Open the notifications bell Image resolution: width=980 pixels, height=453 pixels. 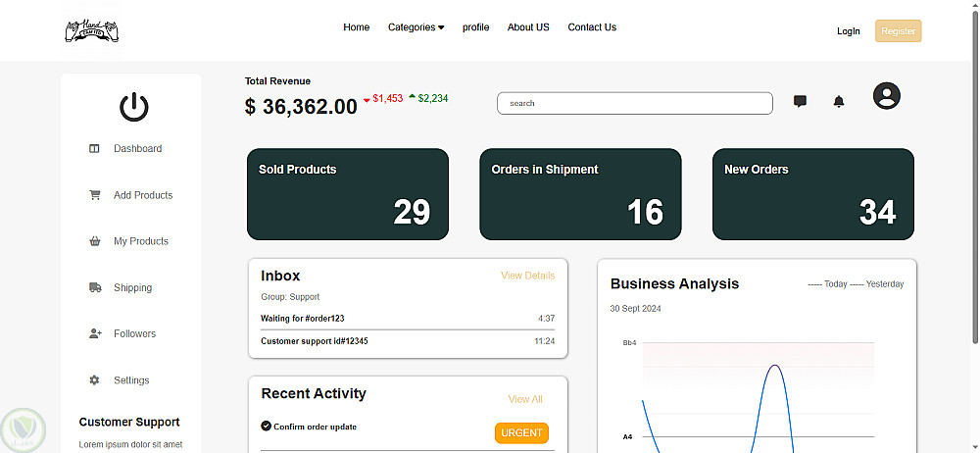tap(838, 101)
